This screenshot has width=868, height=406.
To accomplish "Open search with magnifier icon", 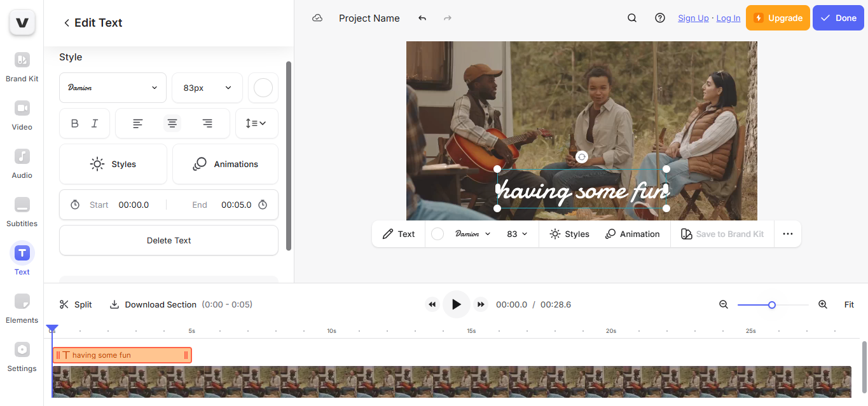I will click(632, 18).
